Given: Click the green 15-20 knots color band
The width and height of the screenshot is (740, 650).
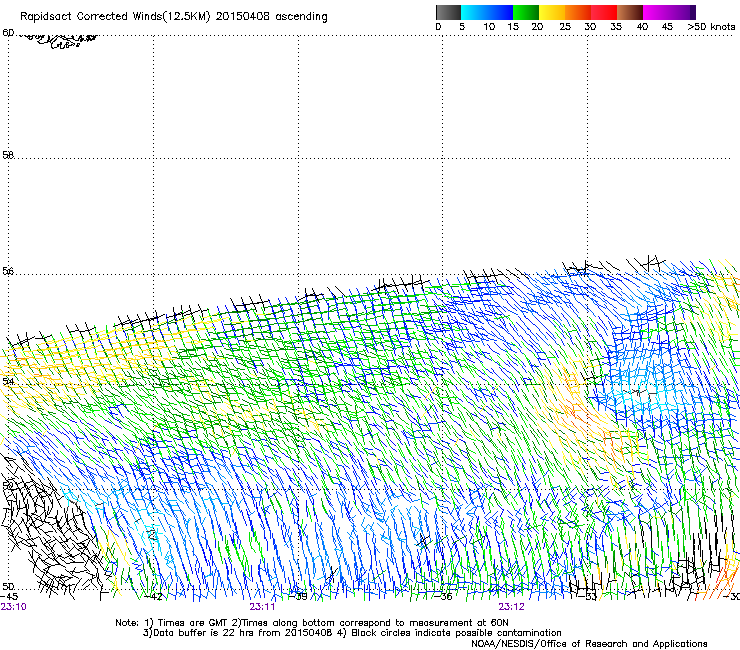Looking at the screenshot, I should [x=526, y=12].
